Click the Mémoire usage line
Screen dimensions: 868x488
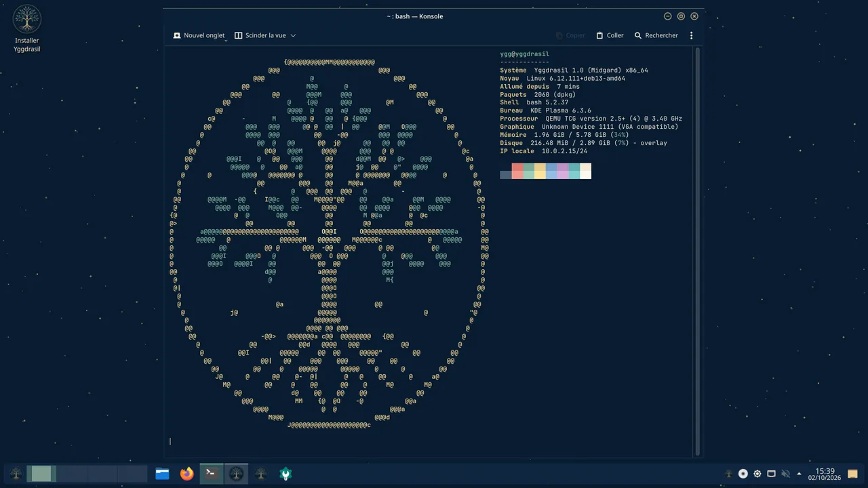565,135
